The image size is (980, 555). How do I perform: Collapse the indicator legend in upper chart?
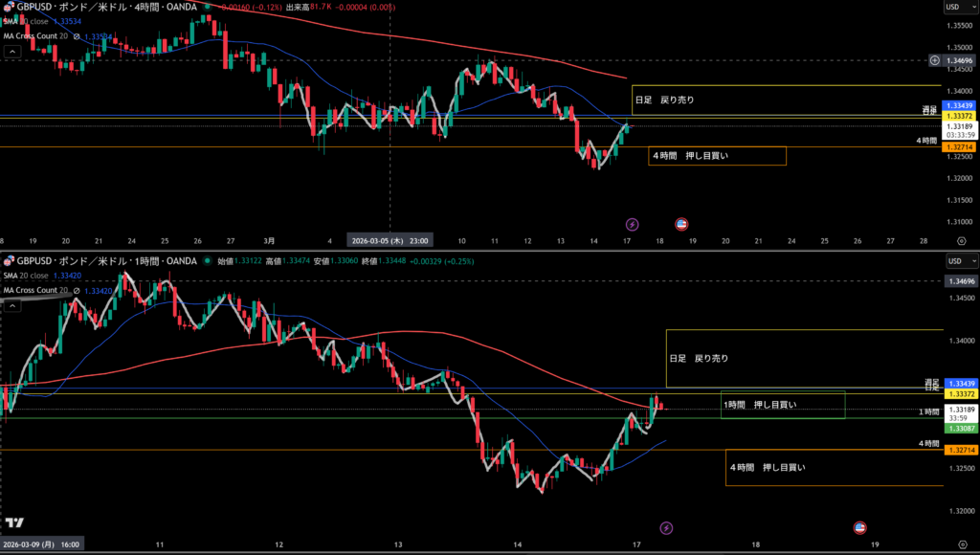(x=11, y=53)
